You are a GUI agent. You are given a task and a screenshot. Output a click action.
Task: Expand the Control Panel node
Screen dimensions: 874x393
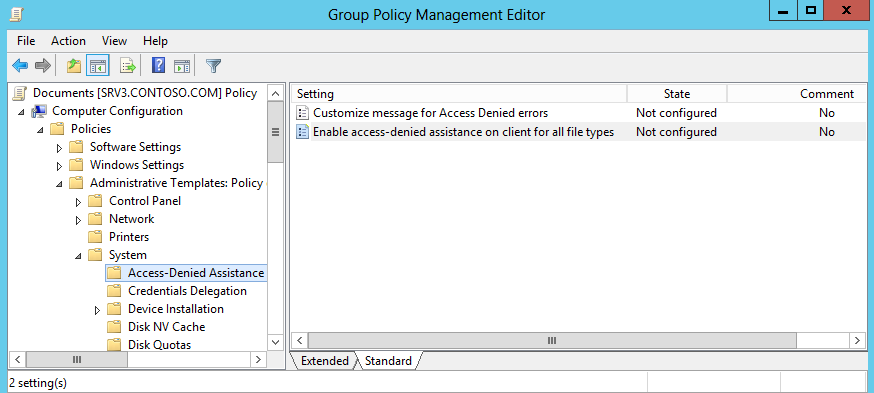[79, 202]
